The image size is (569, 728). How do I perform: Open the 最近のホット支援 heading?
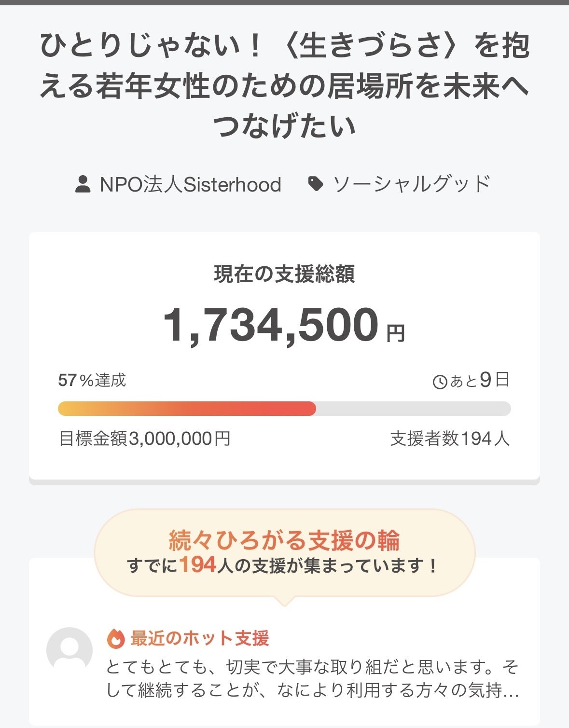(199, 638)
